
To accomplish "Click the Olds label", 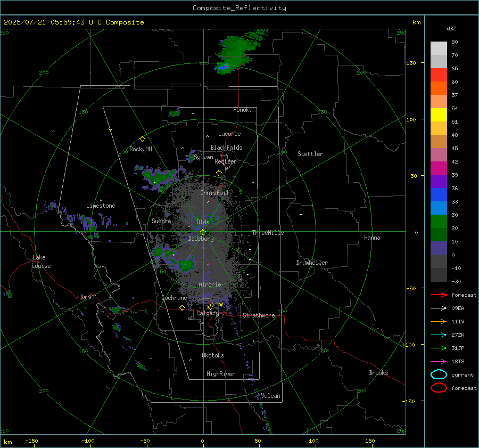I will [x=203, y=222].
